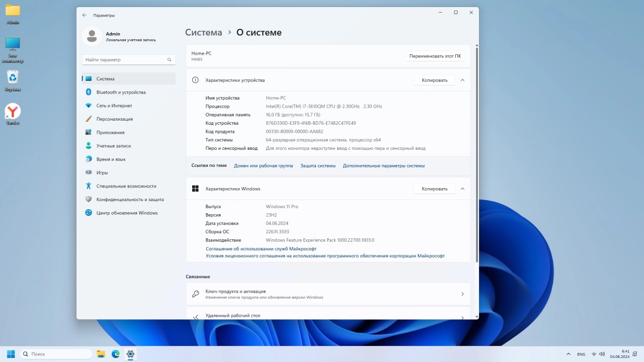This screenshot has width=644, height=362.
Task: Click the Выпуск value Windows 11 Pro
Action: (x=282, y=207)
